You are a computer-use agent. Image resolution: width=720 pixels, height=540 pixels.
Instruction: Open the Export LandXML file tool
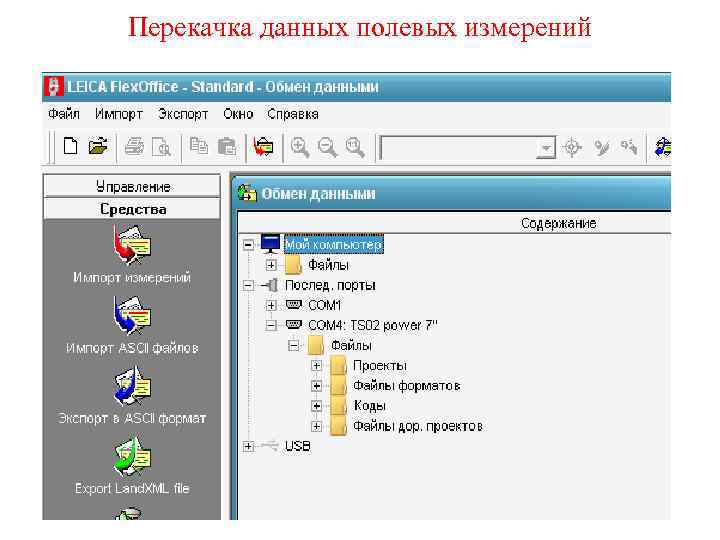tap(132, 465)
